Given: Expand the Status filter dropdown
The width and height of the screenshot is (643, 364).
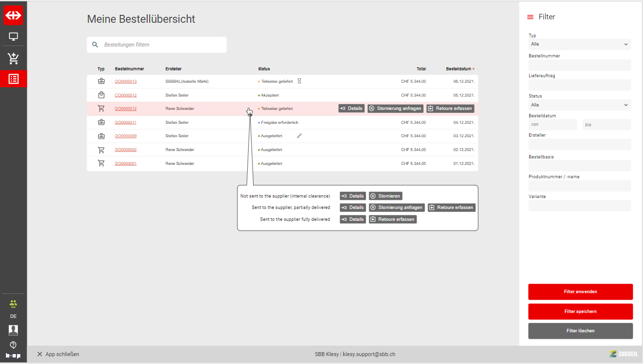Looking at the screenshot, I should pyautogui.click(x=579, y=105).
